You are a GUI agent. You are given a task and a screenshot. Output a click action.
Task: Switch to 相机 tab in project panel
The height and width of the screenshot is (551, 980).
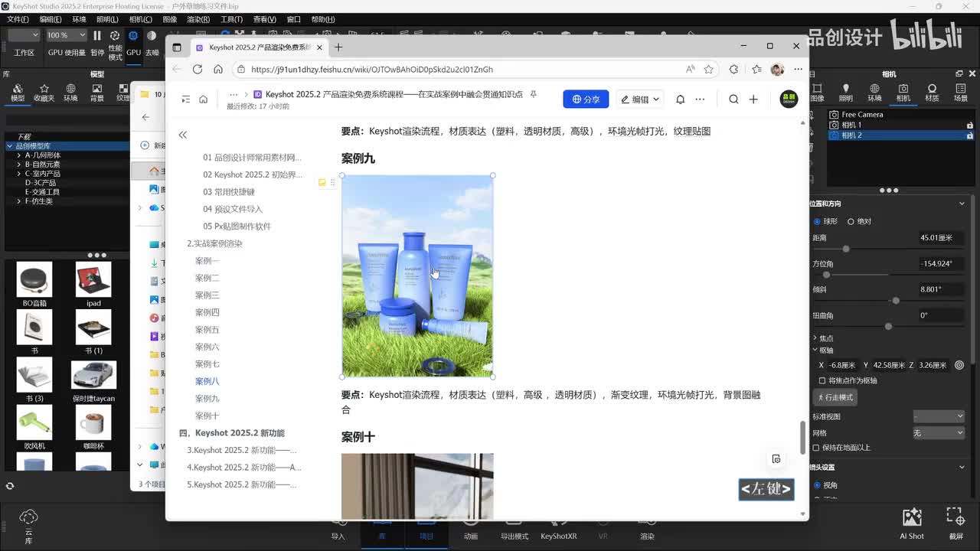coord(903,93)
